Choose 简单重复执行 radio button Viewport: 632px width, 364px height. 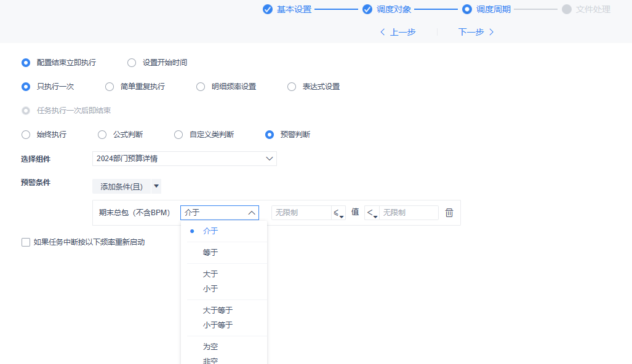click(110, 87)
